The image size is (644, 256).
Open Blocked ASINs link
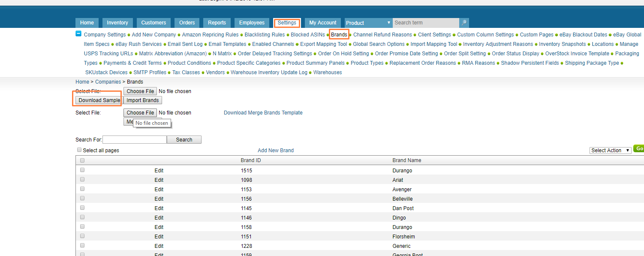pyautogui.click(x=308, y=35)
